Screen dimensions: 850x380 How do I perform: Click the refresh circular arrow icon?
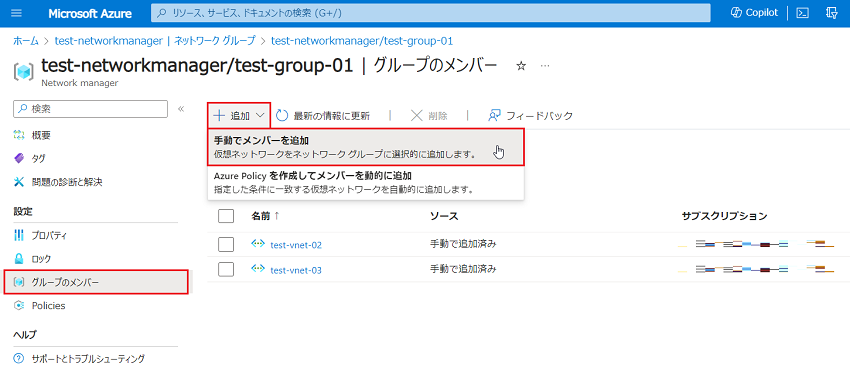(282, 115)
